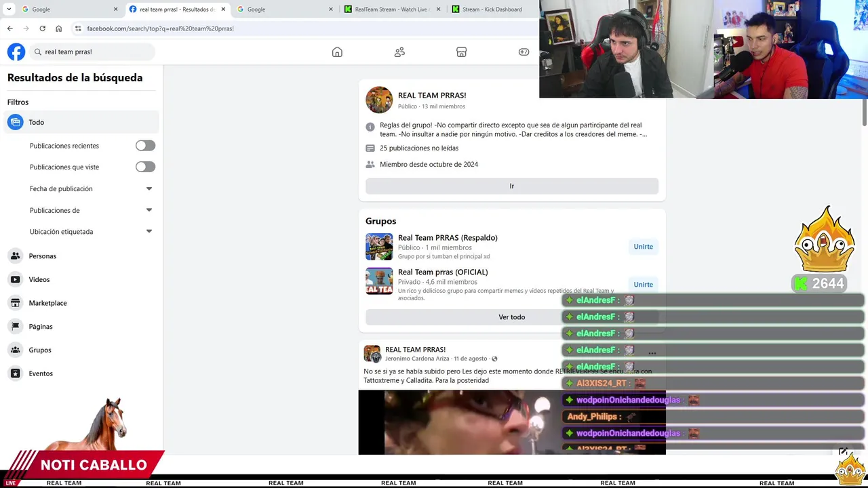Click the Reglas del grupo description text

(x=513, y=129)
